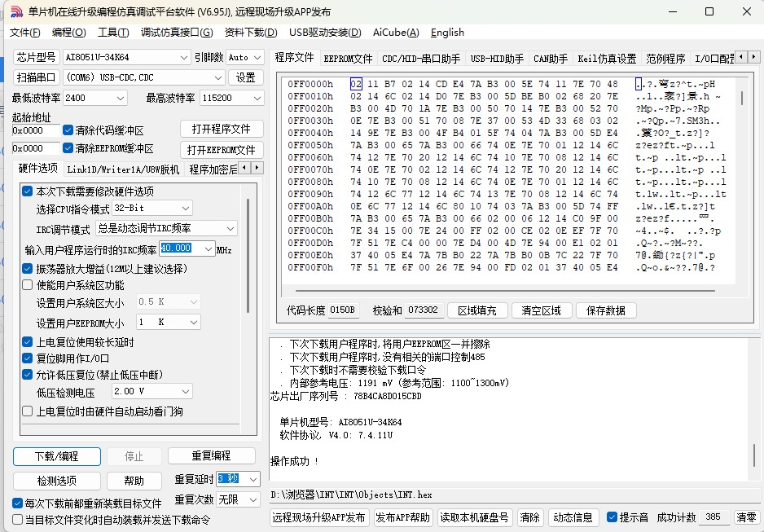Screen dimensions: 764x532
Task: Click hex view vertical scrollbar thumb
Action: [x=742, y=98]
